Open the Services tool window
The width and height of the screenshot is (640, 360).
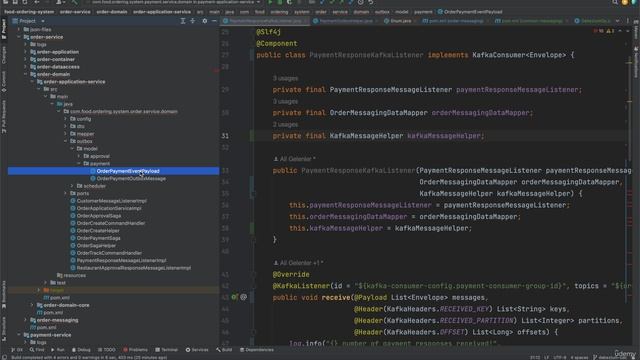click(197, 350)
